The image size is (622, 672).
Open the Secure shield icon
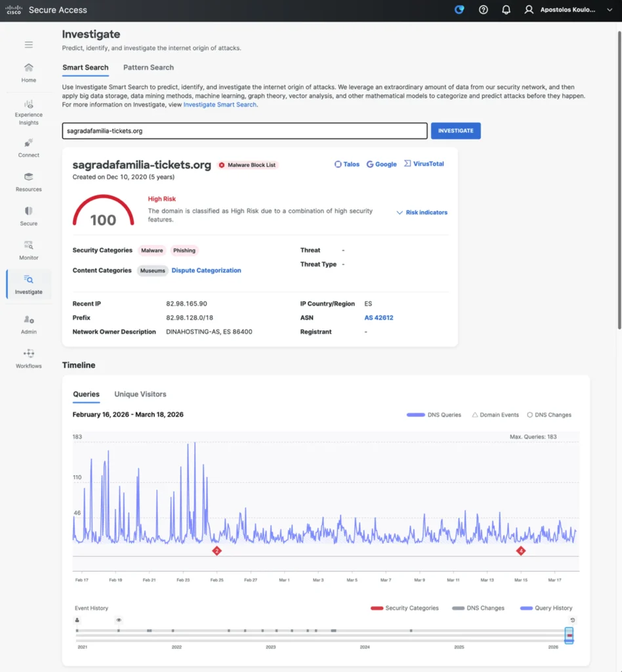[28, 211]
